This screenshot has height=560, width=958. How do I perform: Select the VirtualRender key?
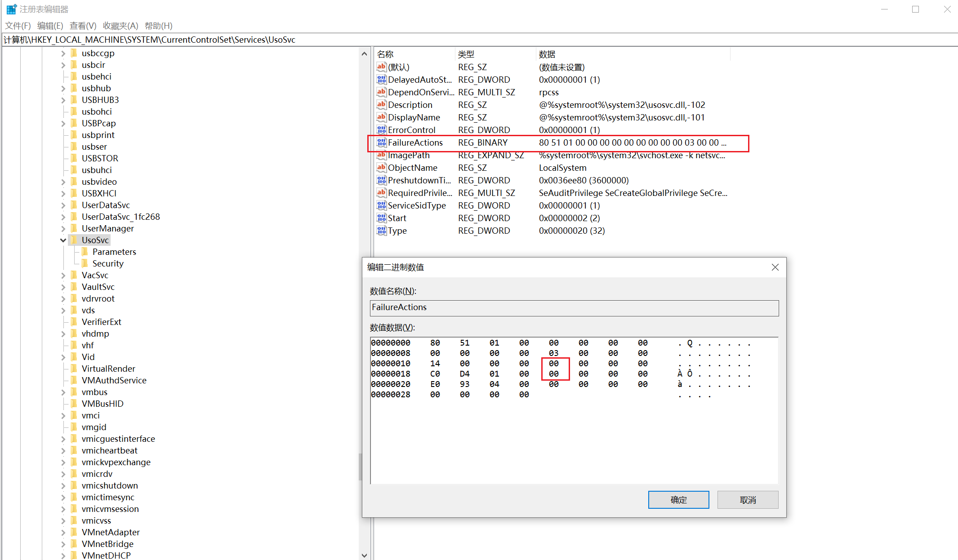pos(108,369)
